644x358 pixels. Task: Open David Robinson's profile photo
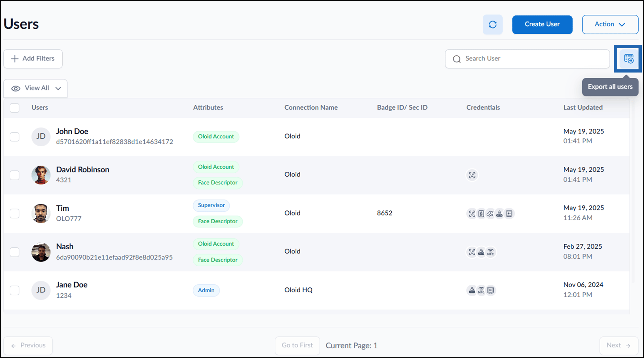click(41, 175)
